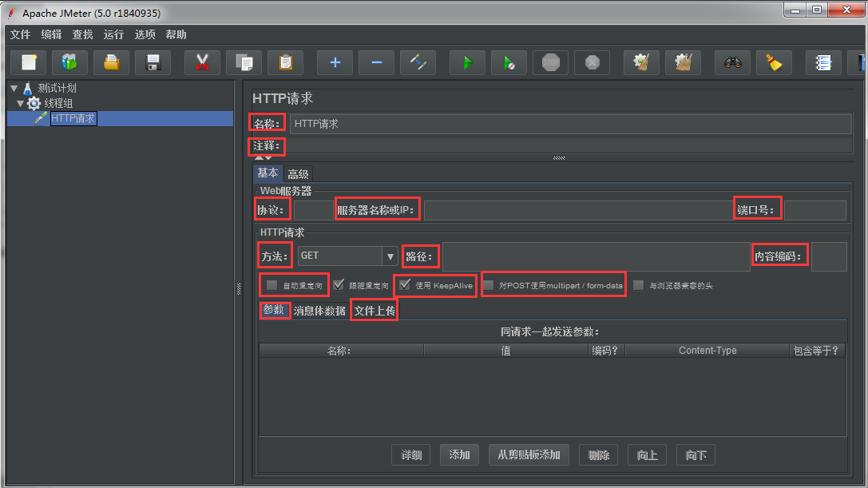Select the 参数 tab
The image size is (868, 488).
pos(274,310)
